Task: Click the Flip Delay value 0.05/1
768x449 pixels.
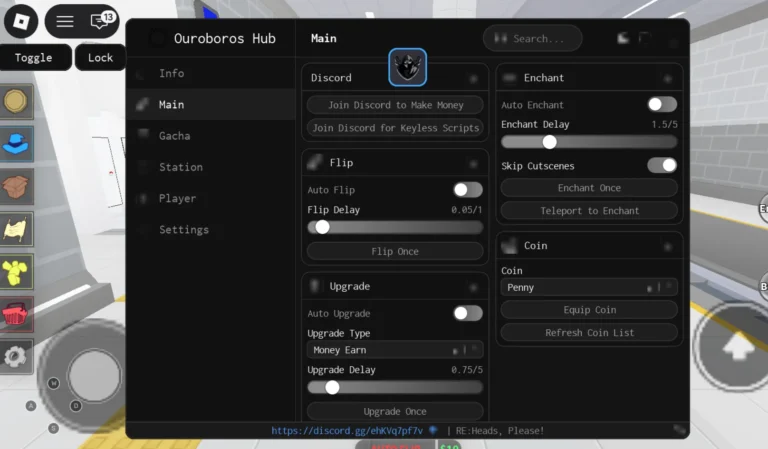Action: coord(466,210)
